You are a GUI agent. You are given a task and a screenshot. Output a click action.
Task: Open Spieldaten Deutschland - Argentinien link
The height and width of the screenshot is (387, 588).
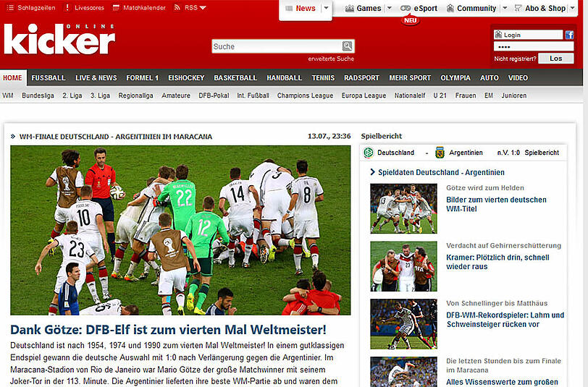441,172
